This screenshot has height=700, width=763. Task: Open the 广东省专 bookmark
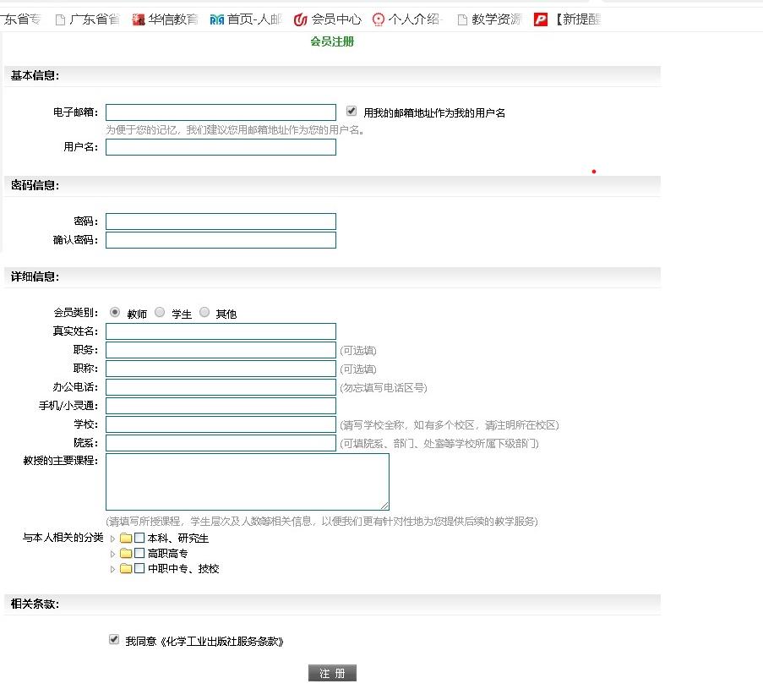21,19
